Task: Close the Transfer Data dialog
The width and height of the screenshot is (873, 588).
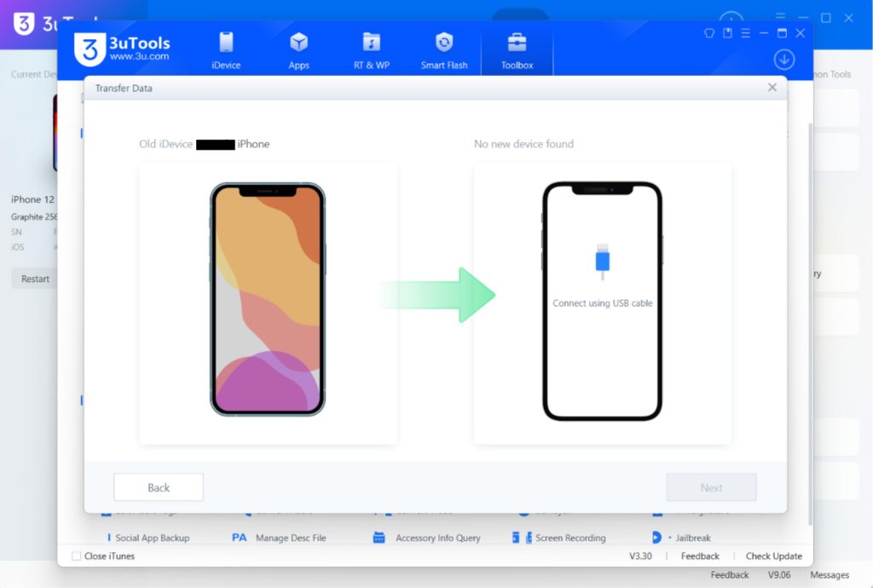Action: pos(772,87)
